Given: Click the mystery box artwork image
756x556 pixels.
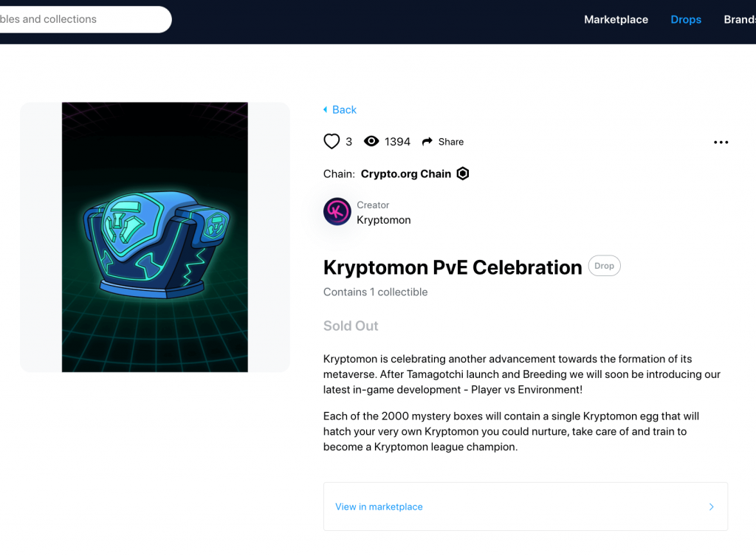Looking at the screenshot, I should [x=155, y=237].
